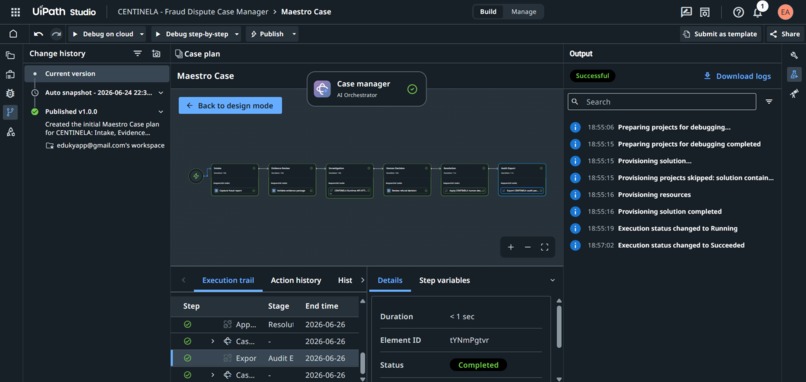Zoom in on the case plan canvas
806x382 pixels.
(x=511, y=247)
